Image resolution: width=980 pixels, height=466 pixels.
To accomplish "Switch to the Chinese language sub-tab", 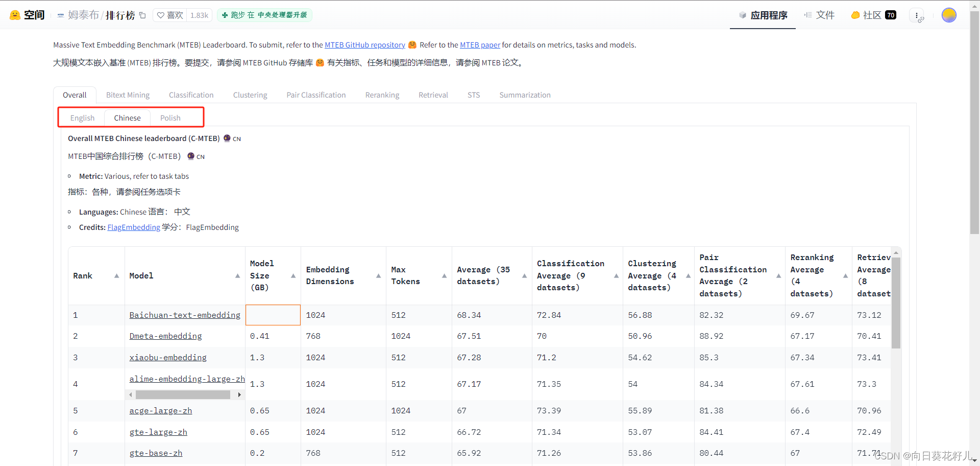I will [x=127, y=118].
